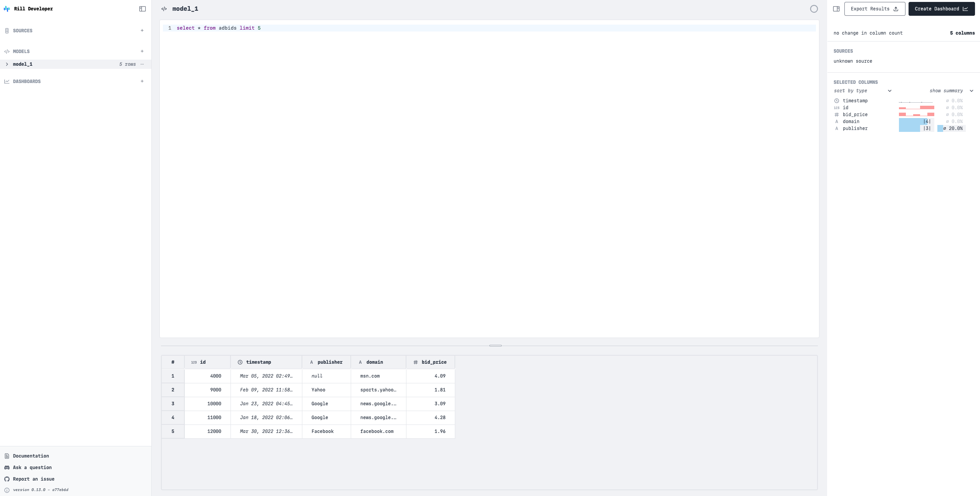Click Create Dashboard button
This screenshot has width=980, height=496.
[941, 9]
